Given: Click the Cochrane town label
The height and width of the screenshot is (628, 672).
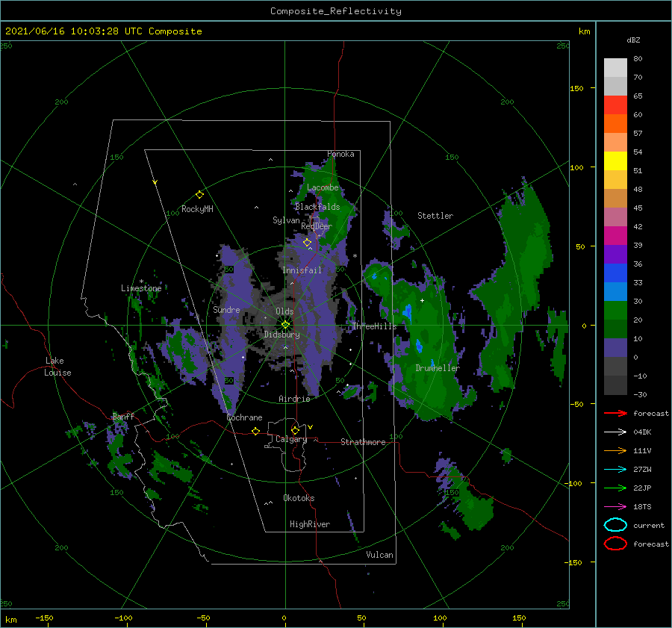Looking at the screenshot, I should click(244, 417).
